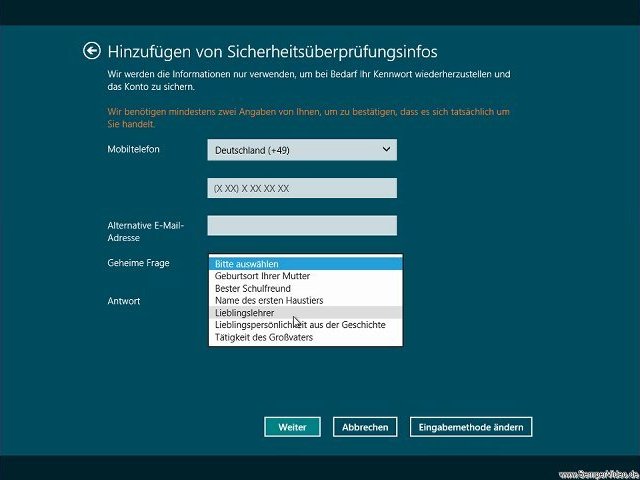Click 'Eingabemethode ändern' button
The image size is (640, 480).
[x=471, y=427]
